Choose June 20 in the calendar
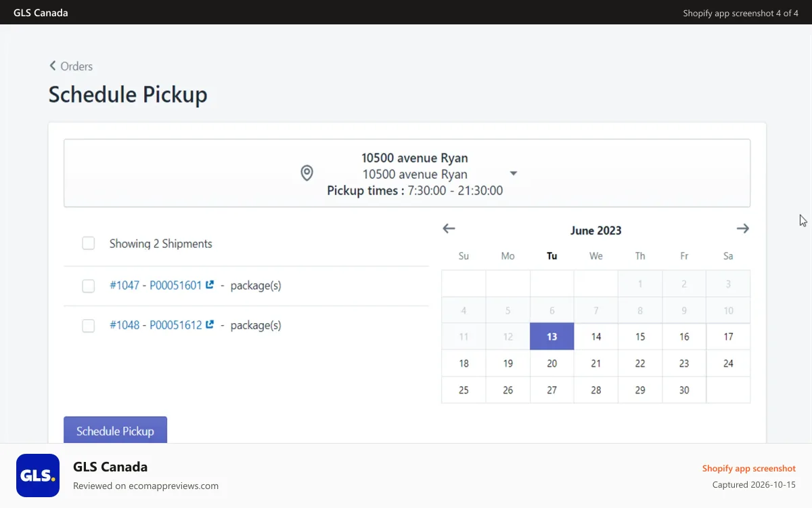 click(x=552, y=364)
